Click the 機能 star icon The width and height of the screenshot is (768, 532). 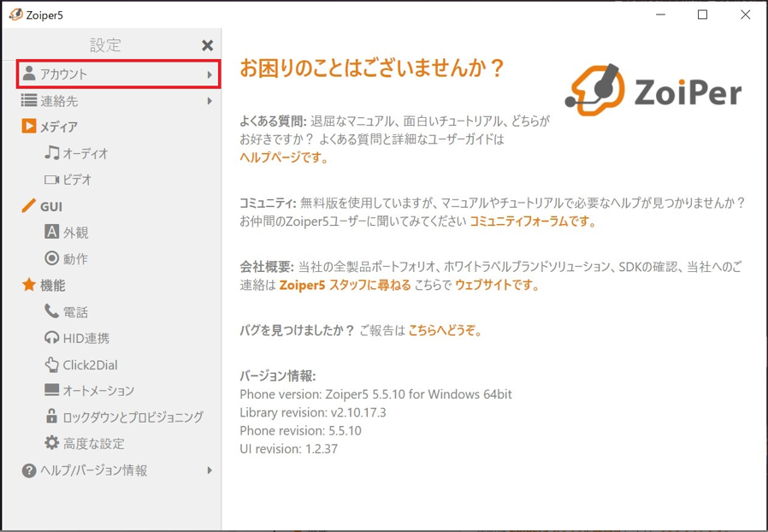point(29,284)
